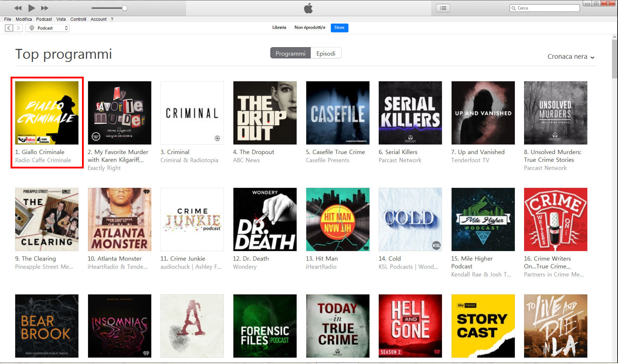Click the Wondery author link under Dr. Death
The height and width of the screenshot is (364, 618).
pos(245,267)
